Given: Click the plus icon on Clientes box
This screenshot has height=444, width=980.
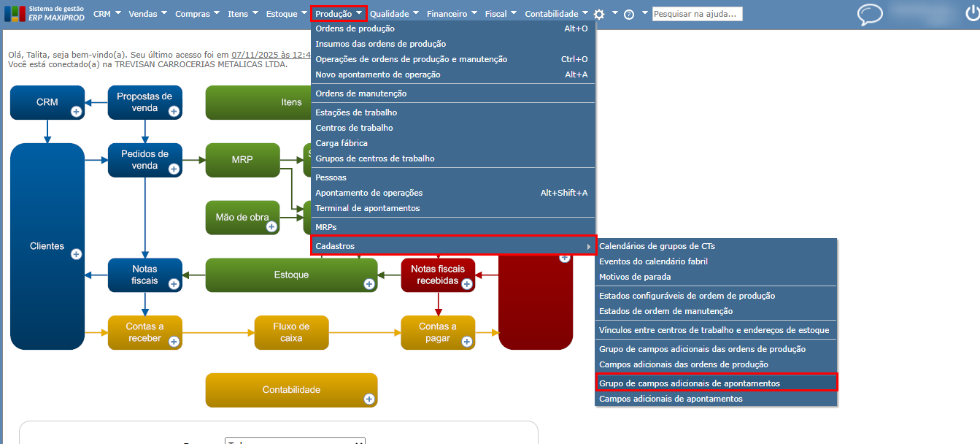Looking at the screenshot, I should pos(76,254).
